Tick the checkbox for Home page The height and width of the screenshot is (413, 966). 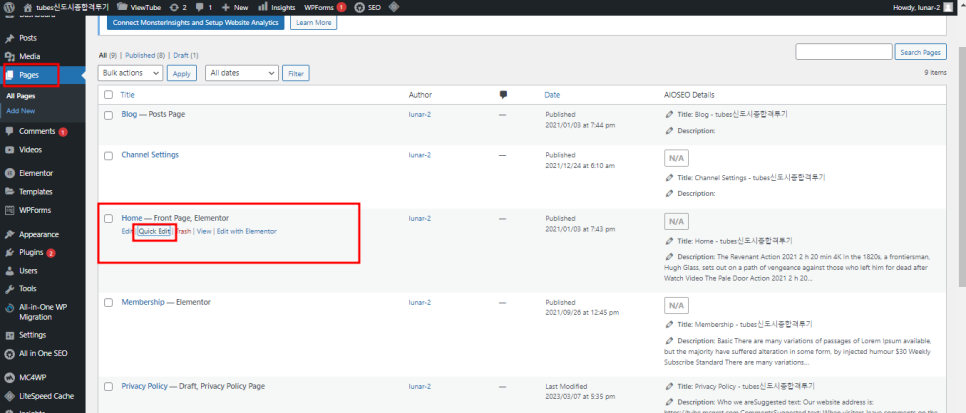108,218
